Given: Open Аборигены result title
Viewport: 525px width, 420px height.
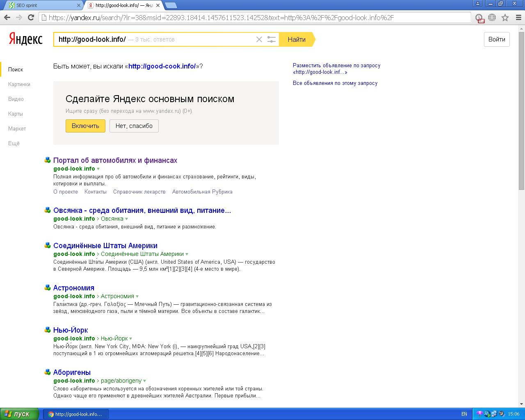Looking at the screenshot, I should tap(72, 372).
